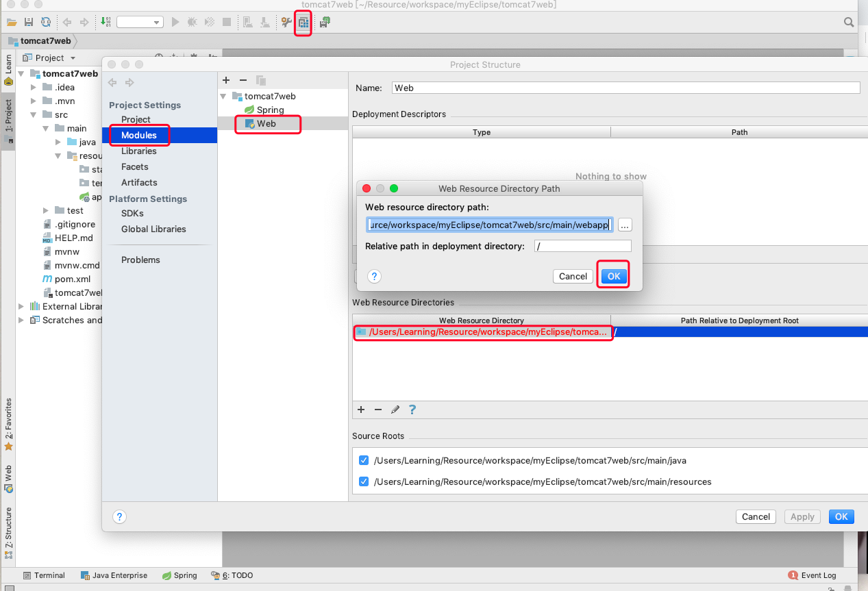Click OK in Web Resource Directory Path dialog
This screenshot has height=591, width=868.
[613, 276]
